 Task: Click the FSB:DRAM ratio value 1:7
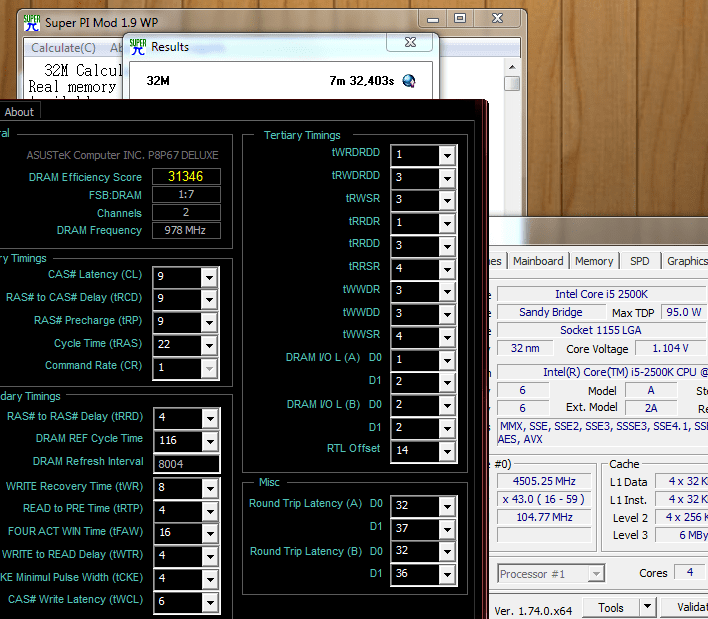(186, 195)
